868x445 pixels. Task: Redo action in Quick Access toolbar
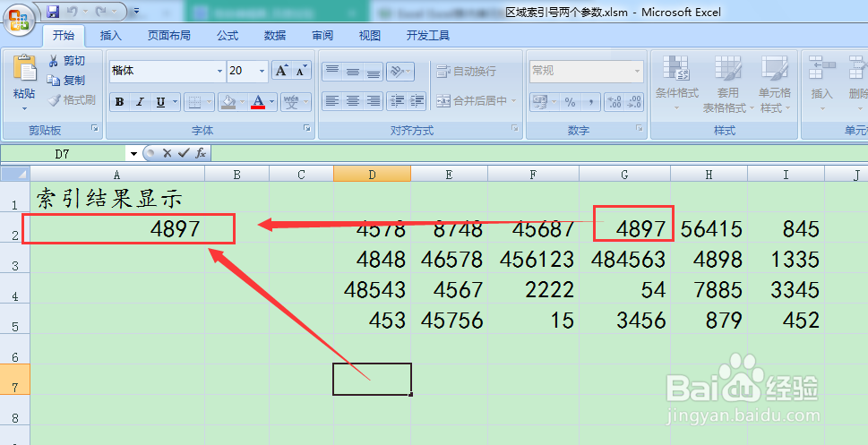(100, 11)
